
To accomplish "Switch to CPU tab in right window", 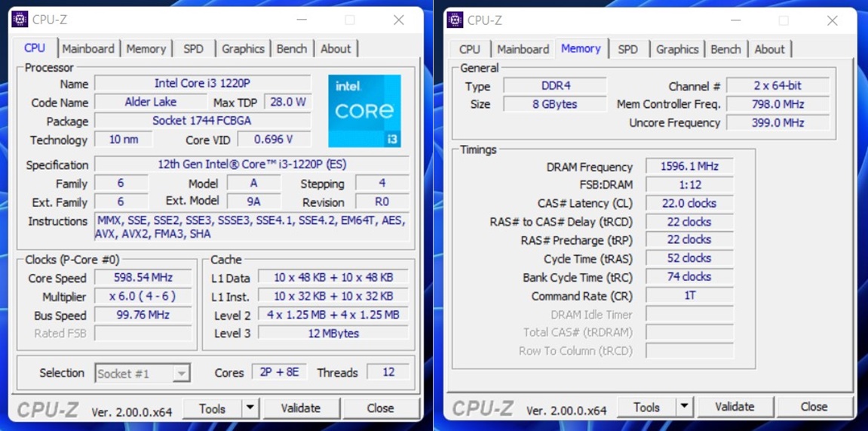I will pyautogui.click(x=469, y=49).
